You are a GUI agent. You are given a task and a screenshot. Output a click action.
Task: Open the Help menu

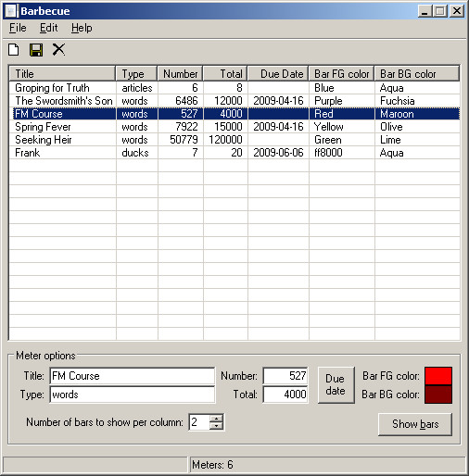(82, 28)
